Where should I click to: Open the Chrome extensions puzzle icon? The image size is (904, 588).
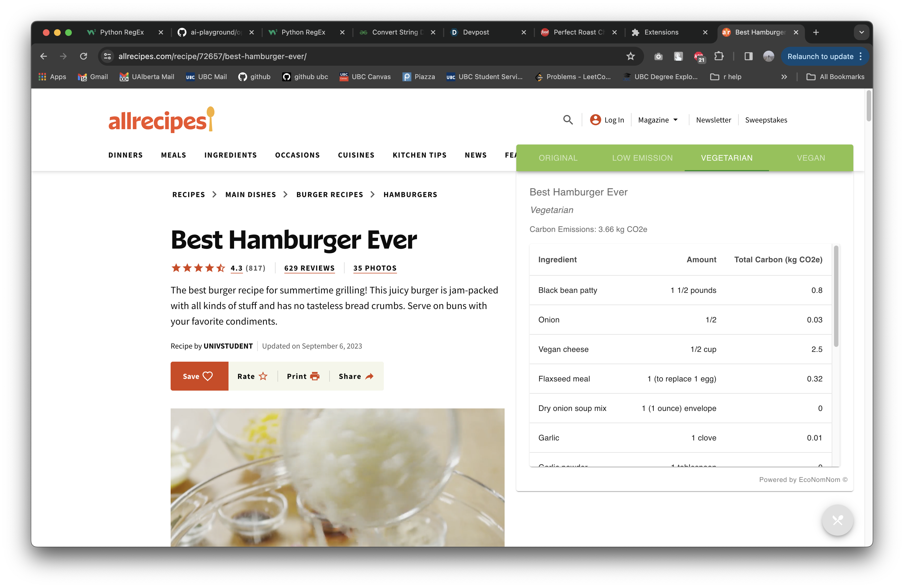(719, 56)
